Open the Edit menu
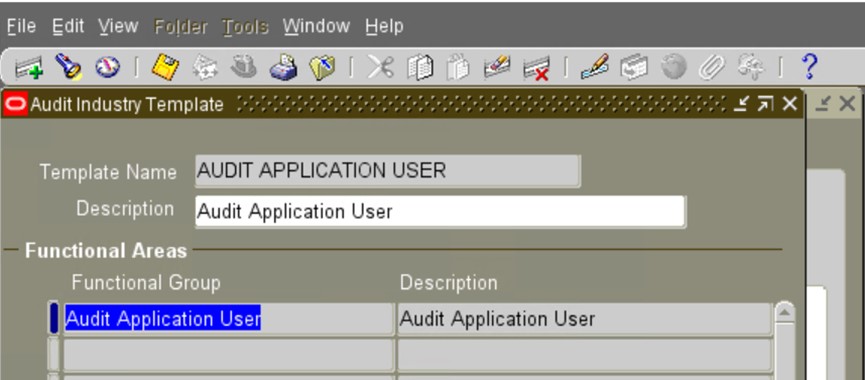Screen dimensions: 865x380 click(x=68, y=26)
